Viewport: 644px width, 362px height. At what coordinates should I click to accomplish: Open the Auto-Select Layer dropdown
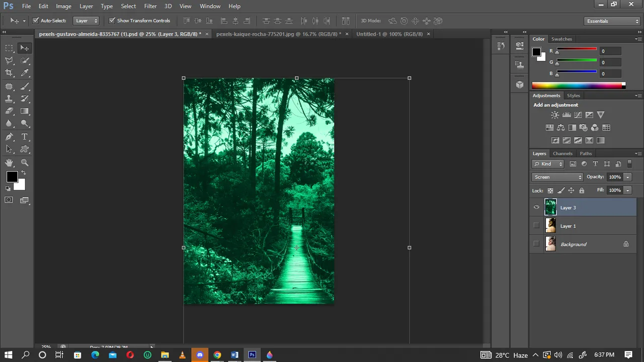[x=86, y=21]
